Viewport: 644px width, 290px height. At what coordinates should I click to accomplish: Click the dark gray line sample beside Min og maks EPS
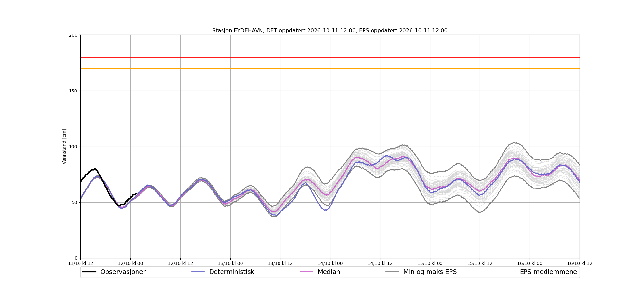pos(392,272)
